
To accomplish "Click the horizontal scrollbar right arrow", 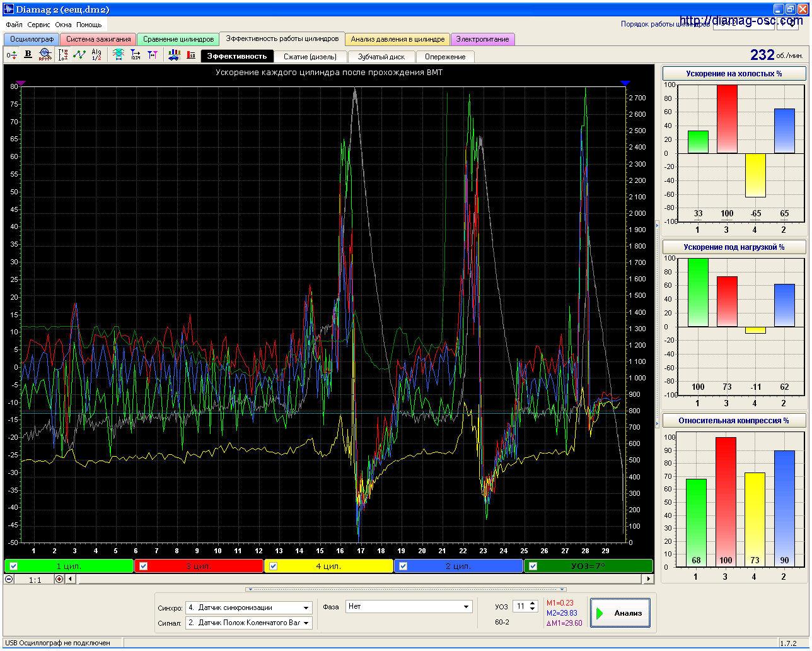I will (648, 579).
